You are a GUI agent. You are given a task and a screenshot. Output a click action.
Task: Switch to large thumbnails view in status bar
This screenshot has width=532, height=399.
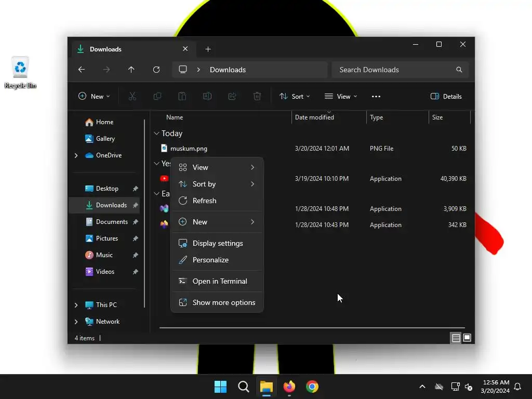click(467, 338)
